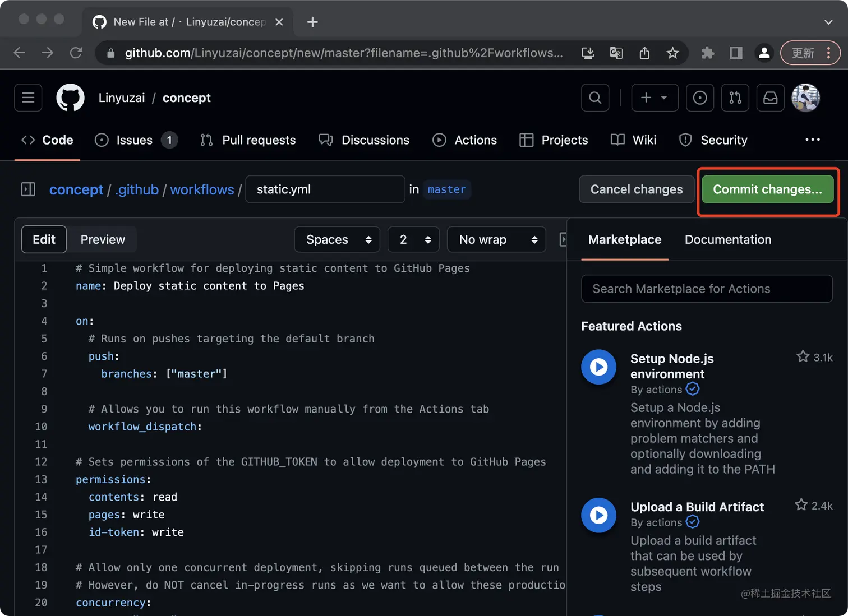Open the Upload a Build Artifact action
Viewport: 848px width, 616px height.
pos(697,507)
